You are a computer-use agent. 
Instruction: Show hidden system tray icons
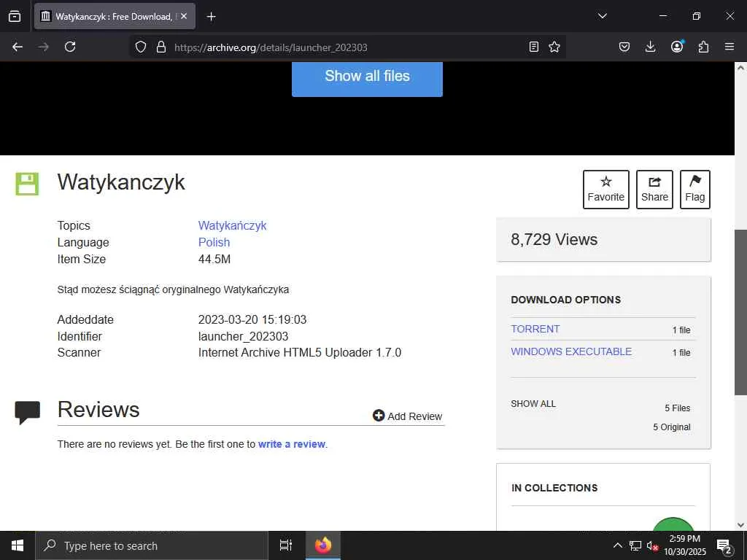click(x=617, y=545)
